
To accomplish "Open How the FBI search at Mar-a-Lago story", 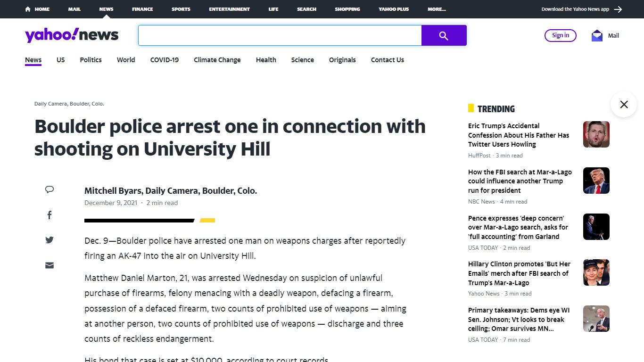I will pyautogui.click(x=520, y=181).
